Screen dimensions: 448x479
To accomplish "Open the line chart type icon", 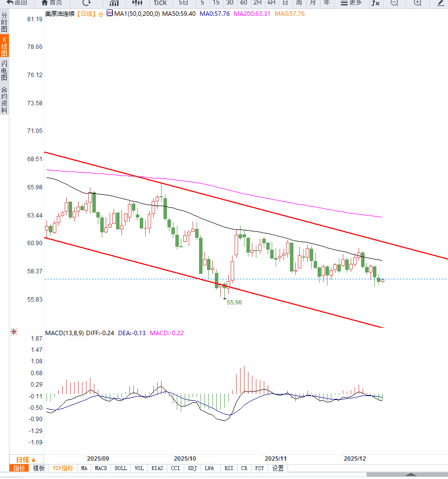I will (114, 3).
